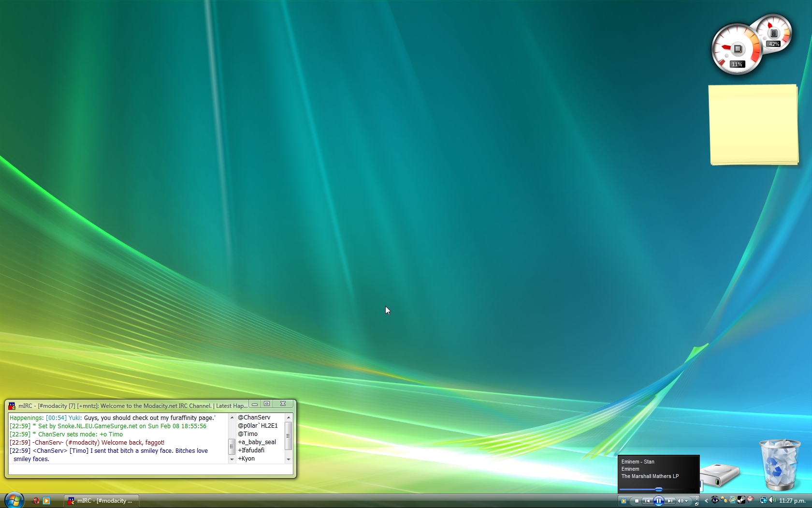Launch Opera from Quick Launch
The image size is (812, 508).
click(36, 501)
